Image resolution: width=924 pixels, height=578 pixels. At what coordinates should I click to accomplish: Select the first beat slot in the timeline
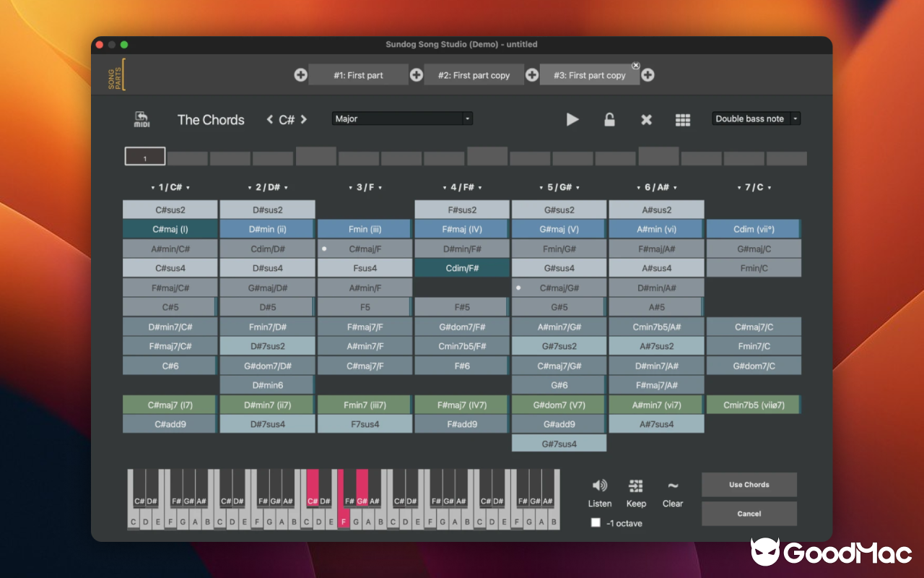(144, 155)
